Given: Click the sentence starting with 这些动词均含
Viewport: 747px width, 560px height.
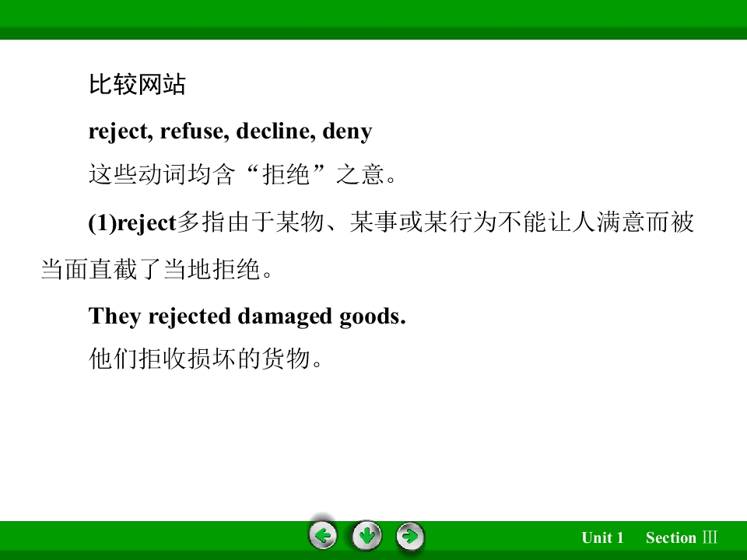Looking at the screenshot, I should click(x=243, y=173).
